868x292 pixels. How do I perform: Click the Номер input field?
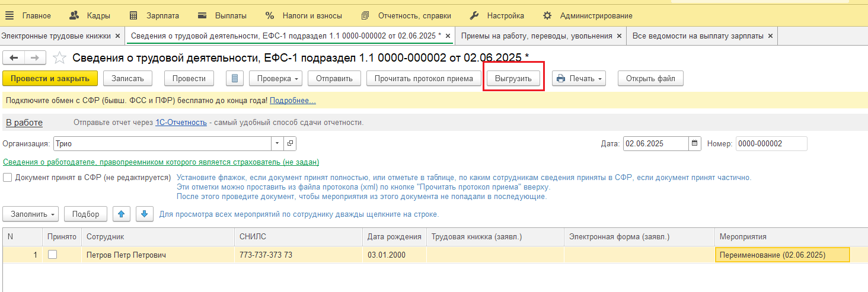click(x=771, y=143)
